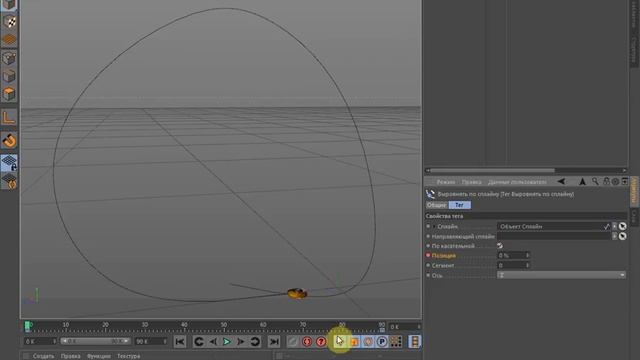Open the Режим menu in attributes panel
The width and height of the screenshot is (640, 360).
pos(446,182)
